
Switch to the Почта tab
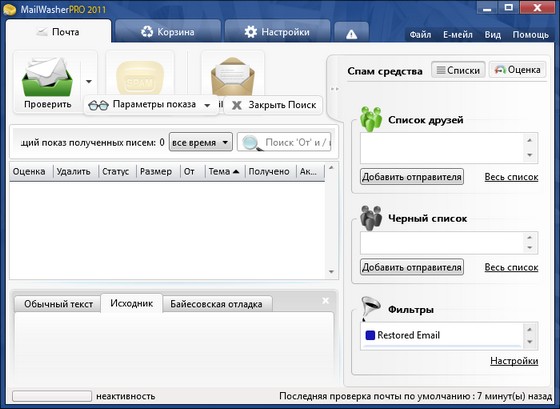pyautogui.click(x=58, y=32)
